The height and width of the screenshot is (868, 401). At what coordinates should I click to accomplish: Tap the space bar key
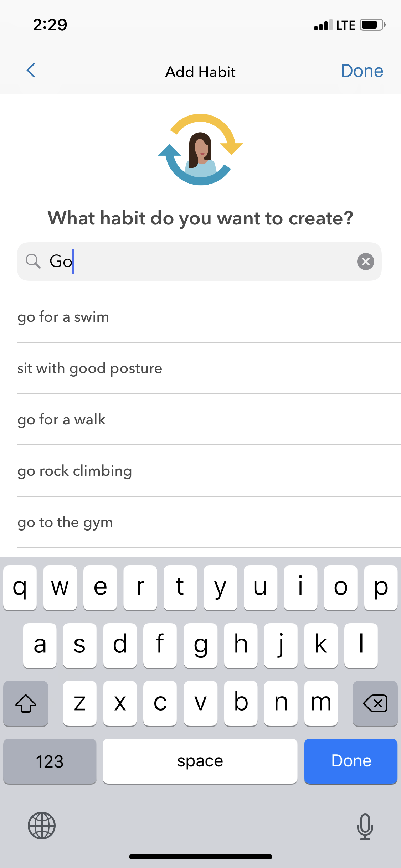tap(200, 761)
